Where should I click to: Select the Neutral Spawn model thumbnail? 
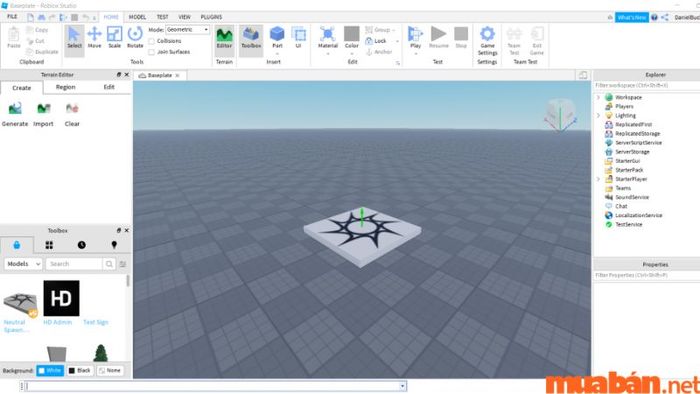pos(20,304)
